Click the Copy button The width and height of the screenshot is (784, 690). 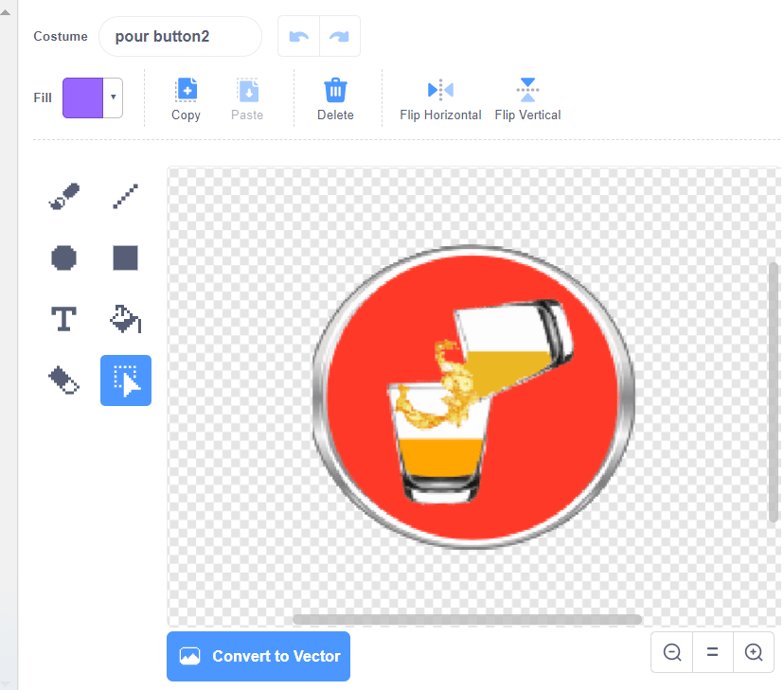click(x=186, y=99)
